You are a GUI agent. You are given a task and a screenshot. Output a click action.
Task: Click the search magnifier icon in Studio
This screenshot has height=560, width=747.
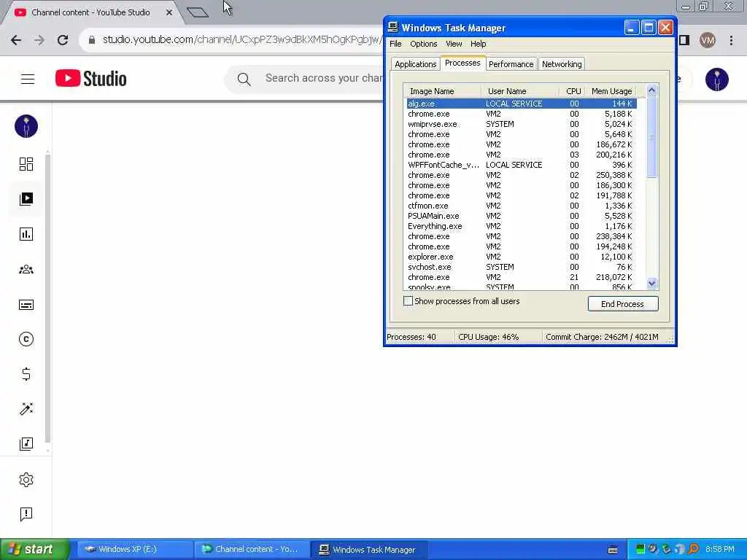tap(244, 79)
